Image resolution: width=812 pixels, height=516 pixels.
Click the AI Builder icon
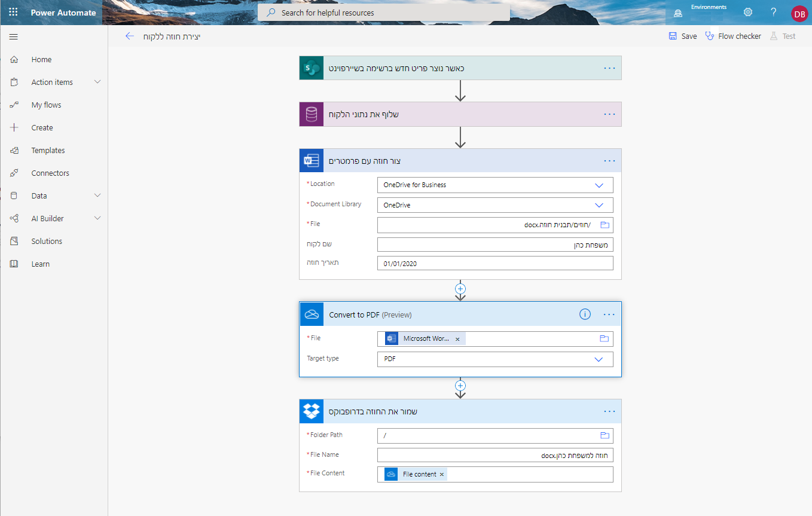click(x=14, y=218)
